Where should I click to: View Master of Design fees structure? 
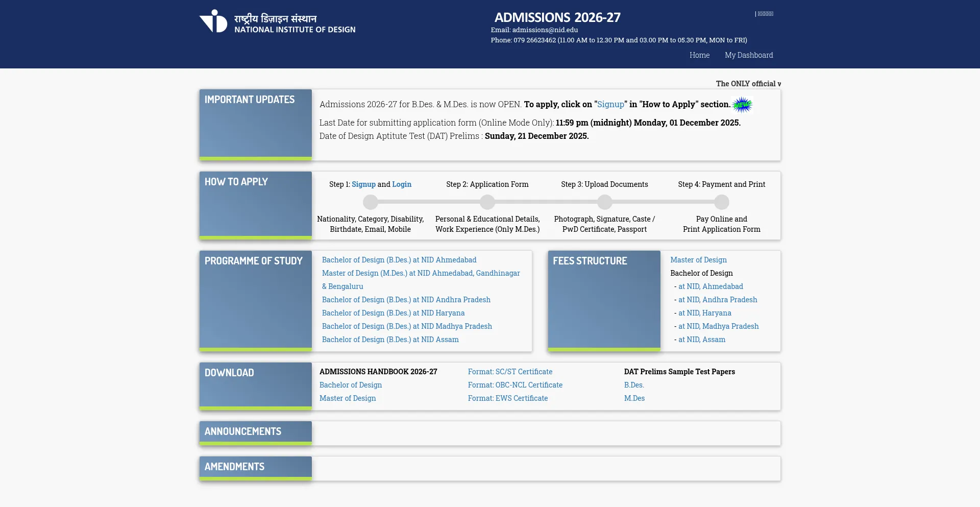click(698, 260)
